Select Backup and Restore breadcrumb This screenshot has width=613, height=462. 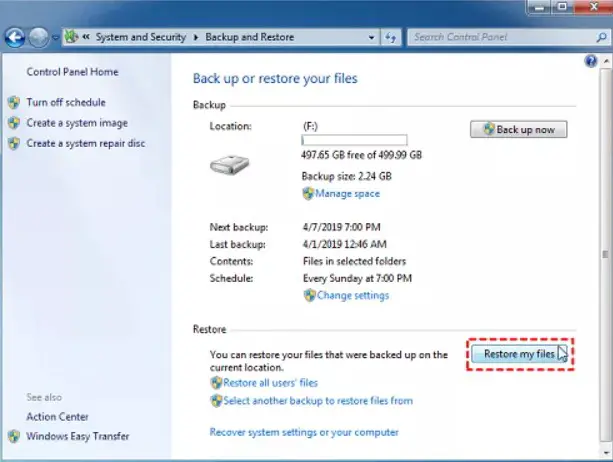point(249,37)
